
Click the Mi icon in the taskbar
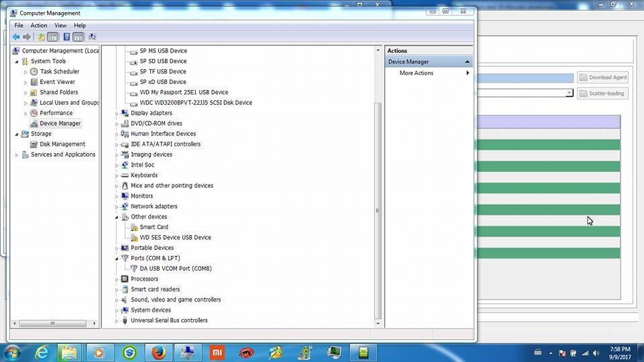click(x=217, y=352)
